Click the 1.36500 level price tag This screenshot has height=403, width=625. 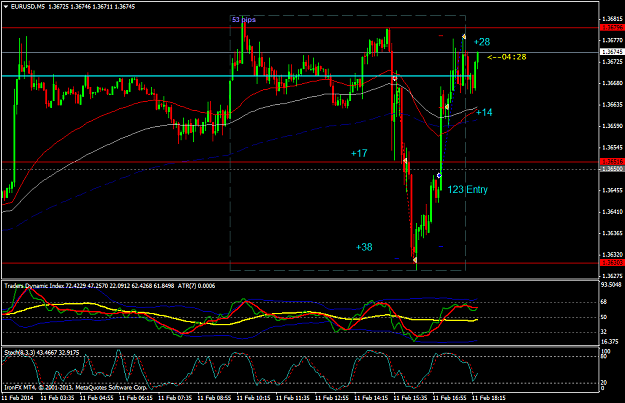point(611,169)
